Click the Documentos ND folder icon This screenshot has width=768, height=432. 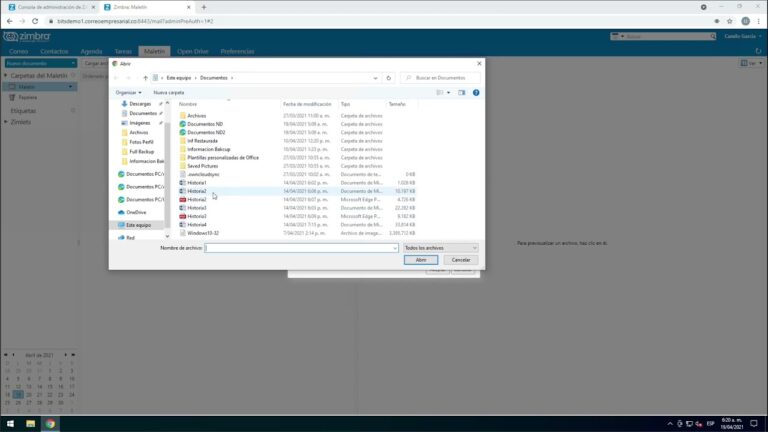182,124
